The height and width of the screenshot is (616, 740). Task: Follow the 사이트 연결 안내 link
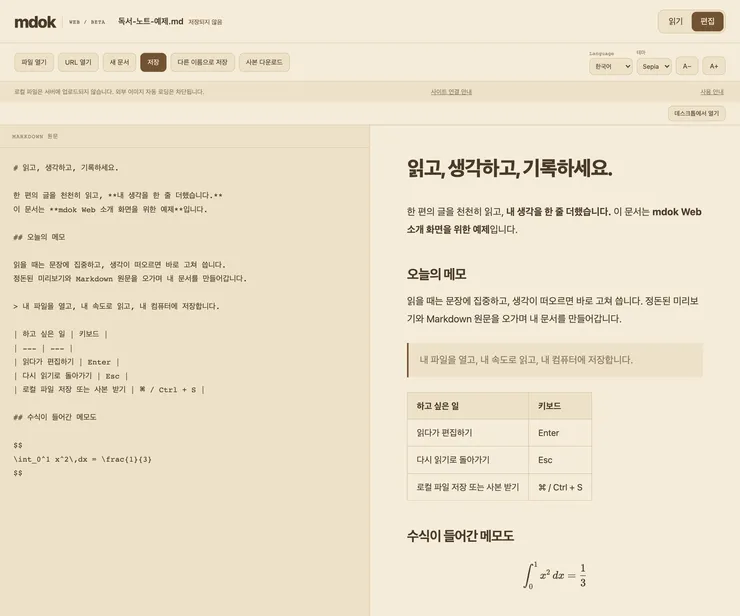tap(451, 92)
